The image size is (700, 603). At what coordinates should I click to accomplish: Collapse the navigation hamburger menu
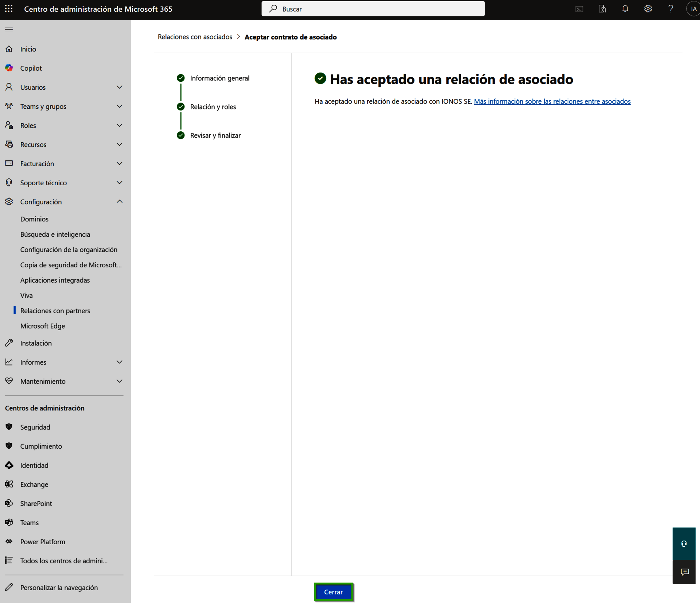coord(9,30)
